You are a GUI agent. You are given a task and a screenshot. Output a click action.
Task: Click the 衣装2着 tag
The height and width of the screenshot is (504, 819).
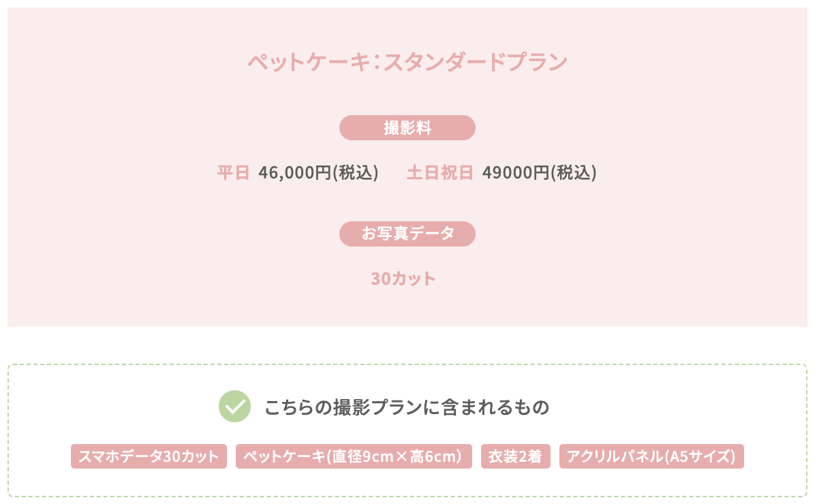pos(516,456)
